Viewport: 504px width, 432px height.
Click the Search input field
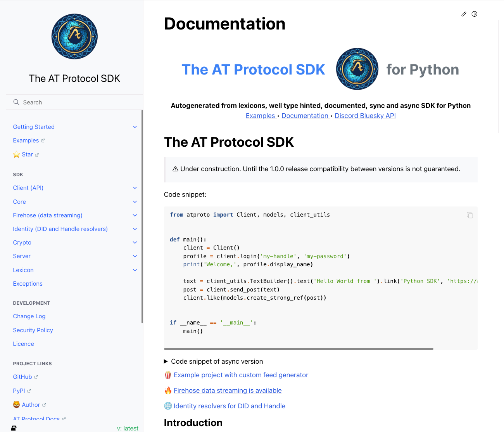(74, 102)
